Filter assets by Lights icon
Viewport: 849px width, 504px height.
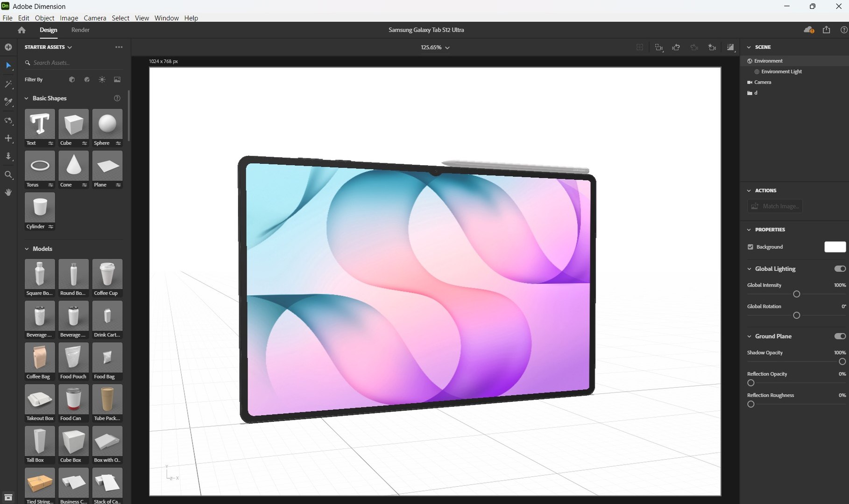(102, 80)
